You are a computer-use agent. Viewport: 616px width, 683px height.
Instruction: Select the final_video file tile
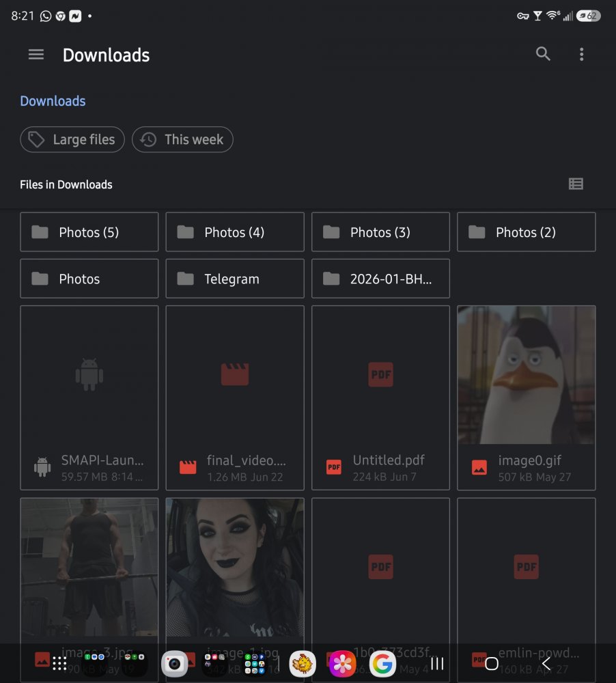(235, 398)
